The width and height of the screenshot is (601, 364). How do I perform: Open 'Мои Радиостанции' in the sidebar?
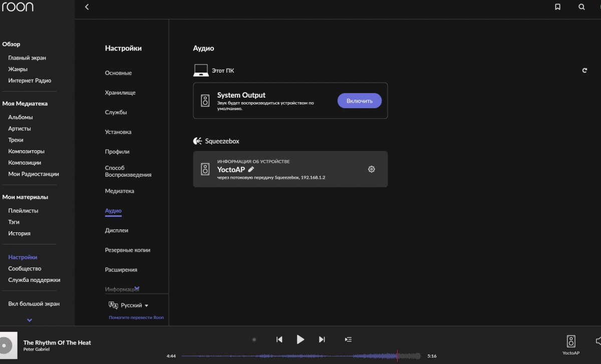34,174
